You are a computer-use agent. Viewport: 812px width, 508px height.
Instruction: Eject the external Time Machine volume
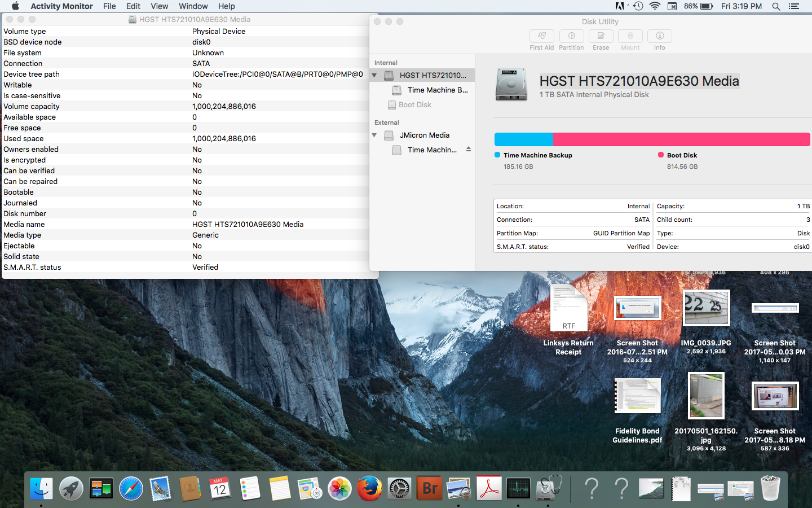[468, 149]
